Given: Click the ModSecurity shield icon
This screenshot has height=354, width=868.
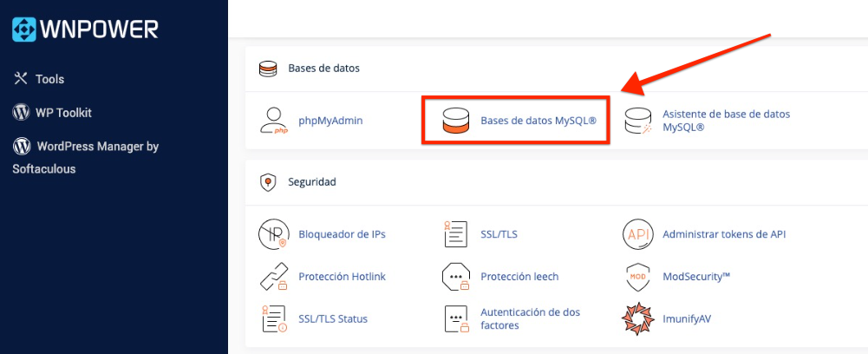Looking at the screenshot, I should [x=638, y=277].
